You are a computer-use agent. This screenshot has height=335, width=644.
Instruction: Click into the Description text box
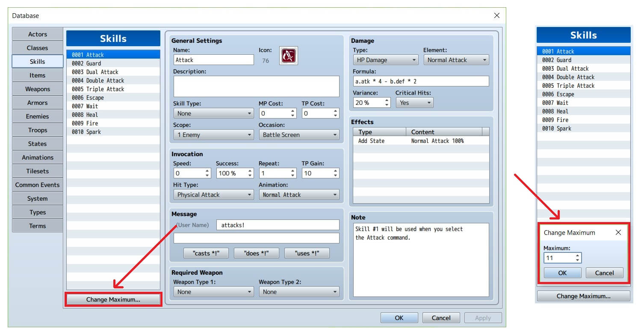point(256,86)
